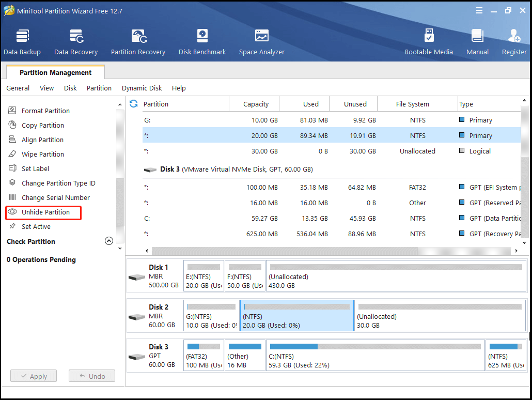The width and height of the screenshot is (532, 400).
Task: Select the E:(NTFS) block on Disk 1
Action: (x=204, y=276)
